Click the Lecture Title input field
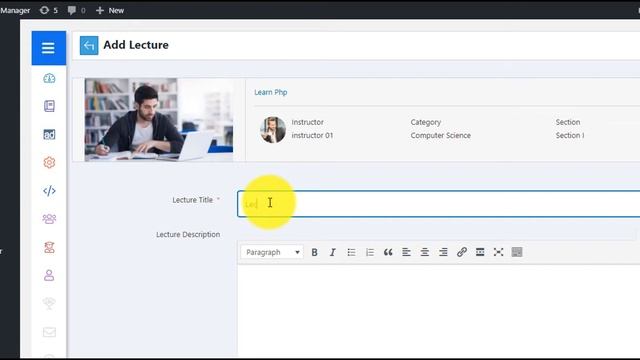Image resolution: width=640 pixels, height=360 pixels. (x=438, y=204)
